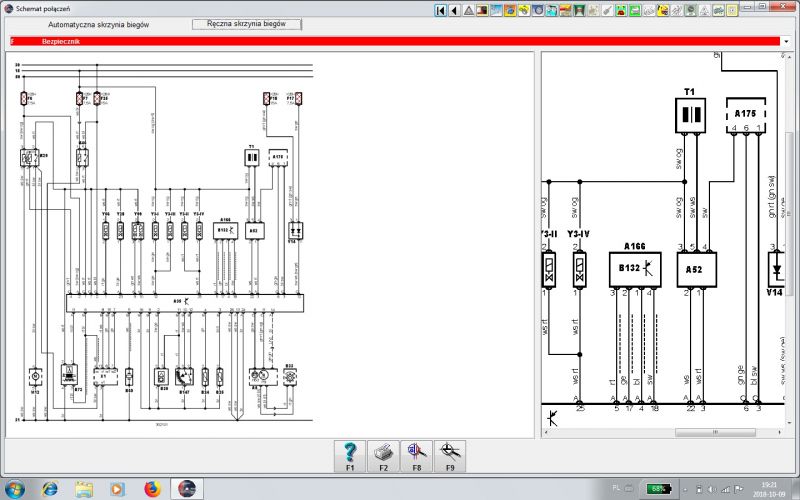The height and width of the screenshot is (500, 800).
Task: Open Windows Explorer folder on taskbar
Action: (84, 489)
